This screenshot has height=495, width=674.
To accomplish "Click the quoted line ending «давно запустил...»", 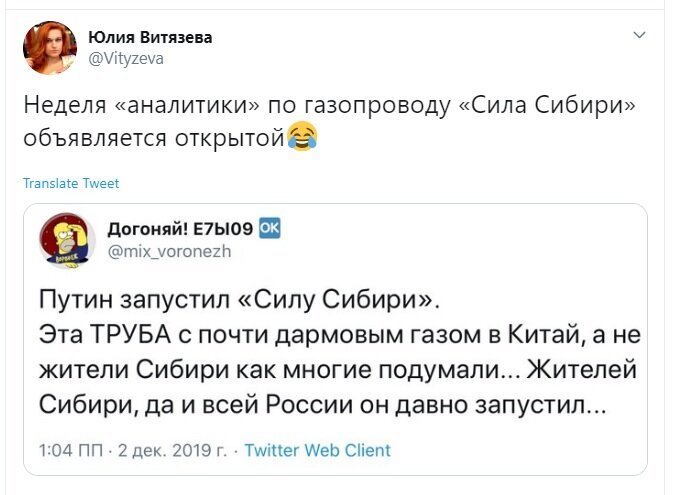I will click(x=323, y=404).
